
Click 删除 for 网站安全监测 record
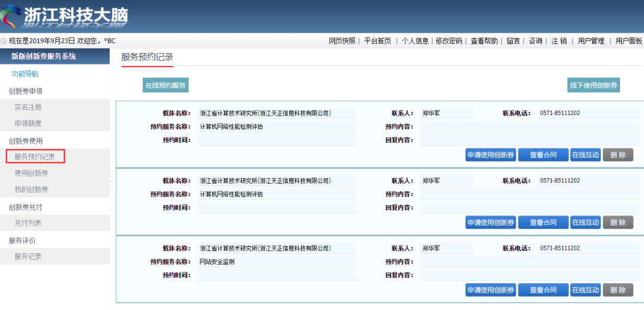618,290
